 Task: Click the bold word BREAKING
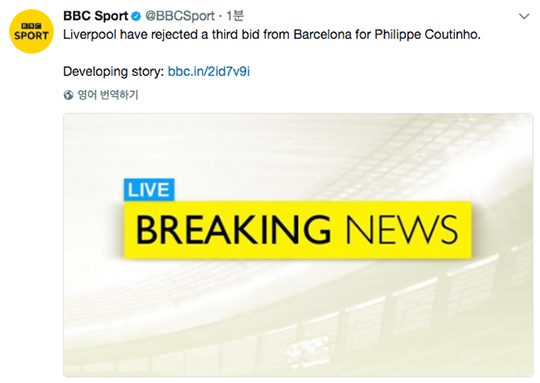tap(233, 229)
